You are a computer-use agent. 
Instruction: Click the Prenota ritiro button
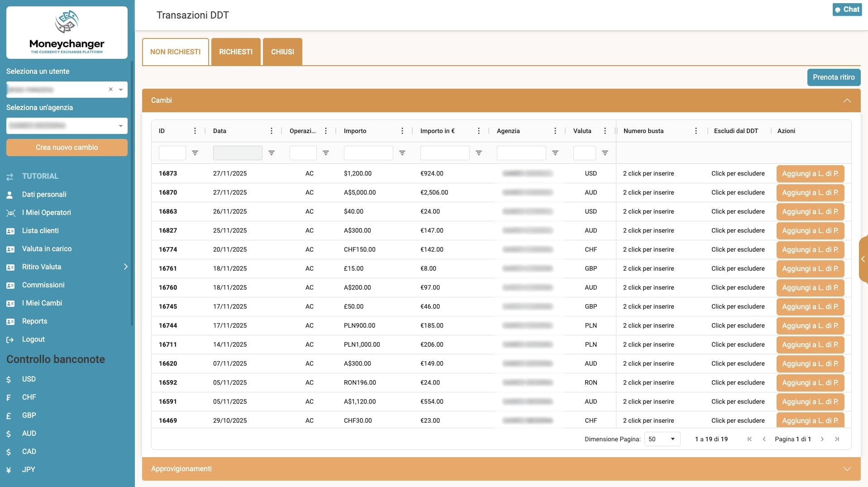coord(834,77)
